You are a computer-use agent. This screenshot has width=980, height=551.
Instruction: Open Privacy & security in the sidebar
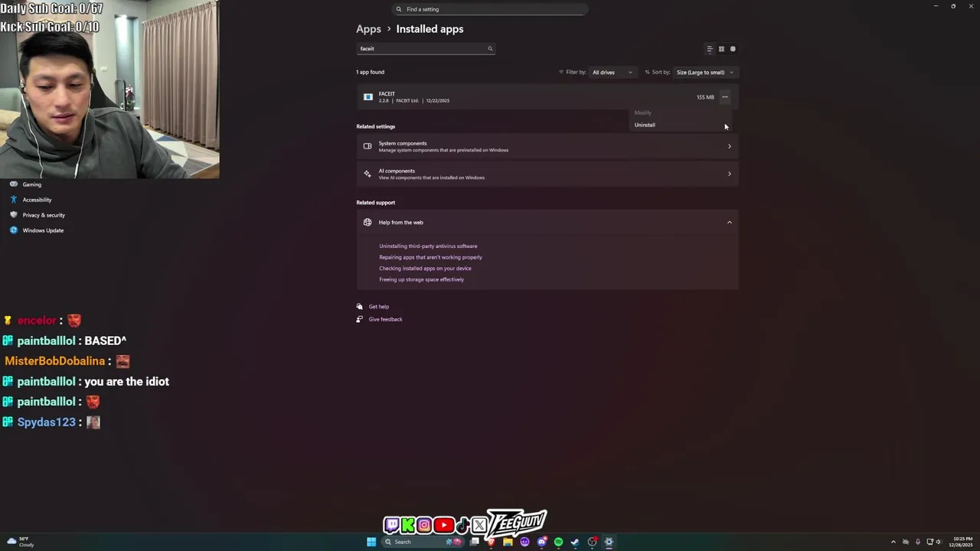tap(44, 215)
